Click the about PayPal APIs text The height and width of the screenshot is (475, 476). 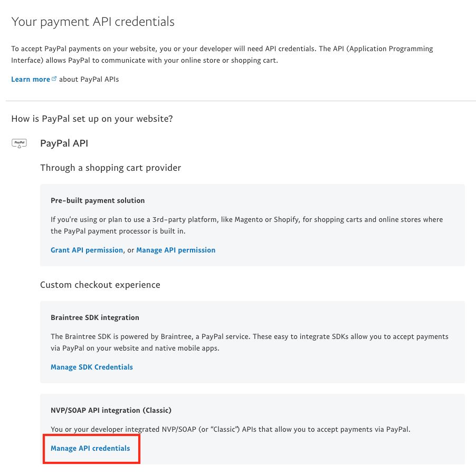click(89, 79)
